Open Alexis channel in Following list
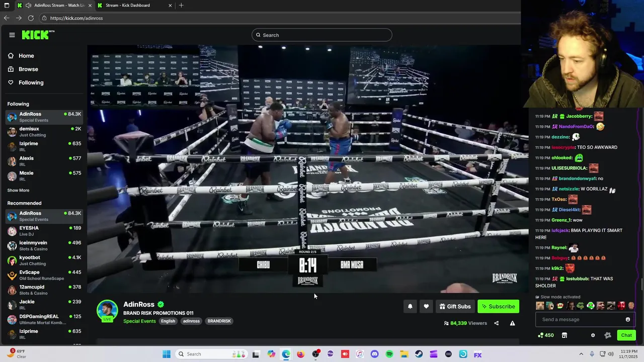Image resolution: width=644 pixels, height=362 pixels. (x=43, y=161)
